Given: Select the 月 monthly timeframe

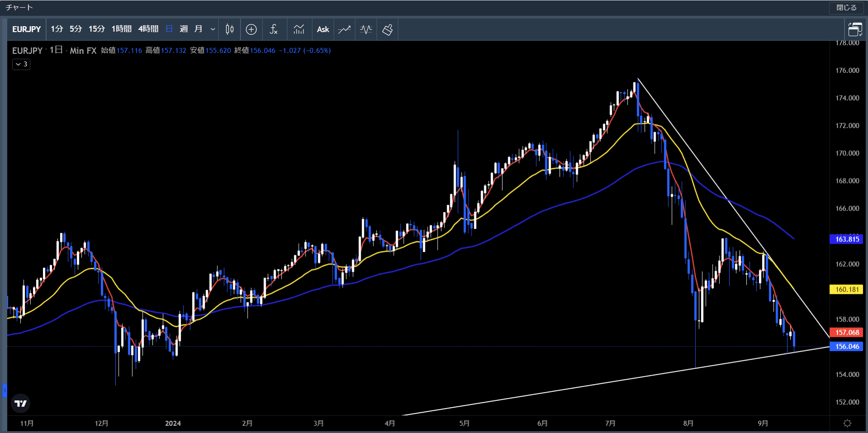Looking at the screenshot, I should [x=198, y=29].
